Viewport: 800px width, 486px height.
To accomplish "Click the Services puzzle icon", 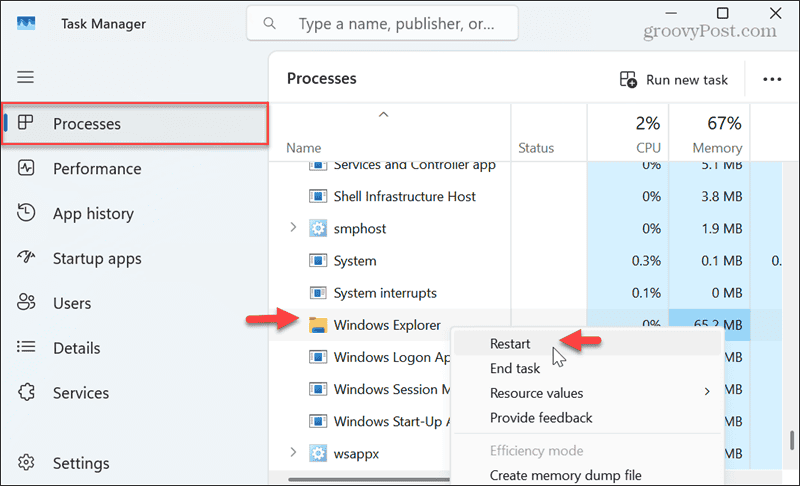I will coord(26,392).
